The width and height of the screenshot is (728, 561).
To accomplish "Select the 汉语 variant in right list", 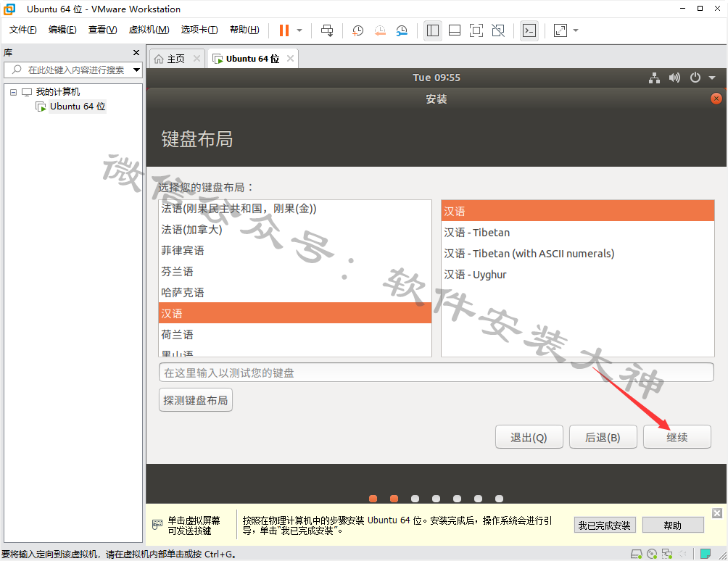I will click(578, 211).
